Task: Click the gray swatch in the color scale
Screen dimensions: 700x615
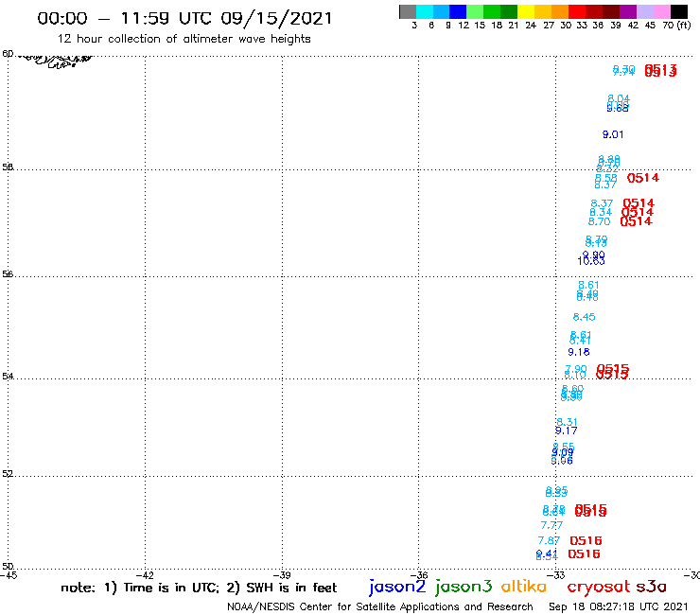Action: (x=408, y=11)
